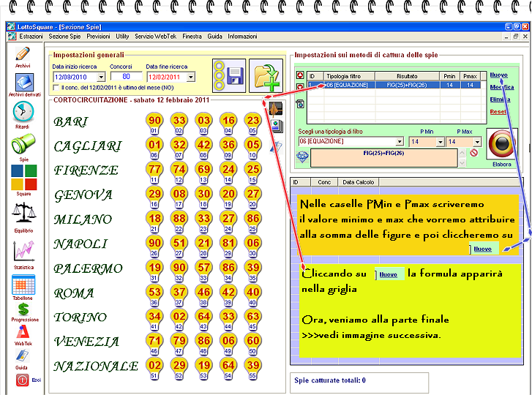This screenshot has height=395, width=532.
Task: Click formula box scroll-down arrow
Action: point(462,163)
